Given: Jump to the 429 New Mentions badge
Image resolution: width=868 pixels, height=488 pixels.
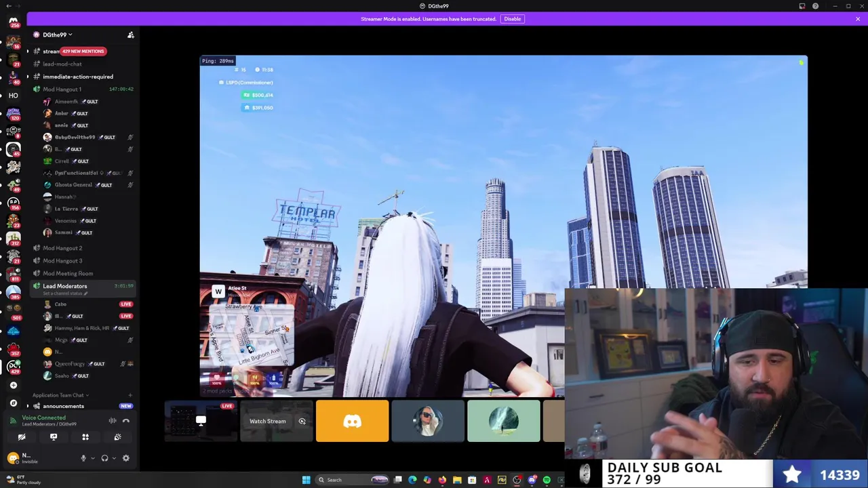Looking at the screenshot, I should [83, 52].
